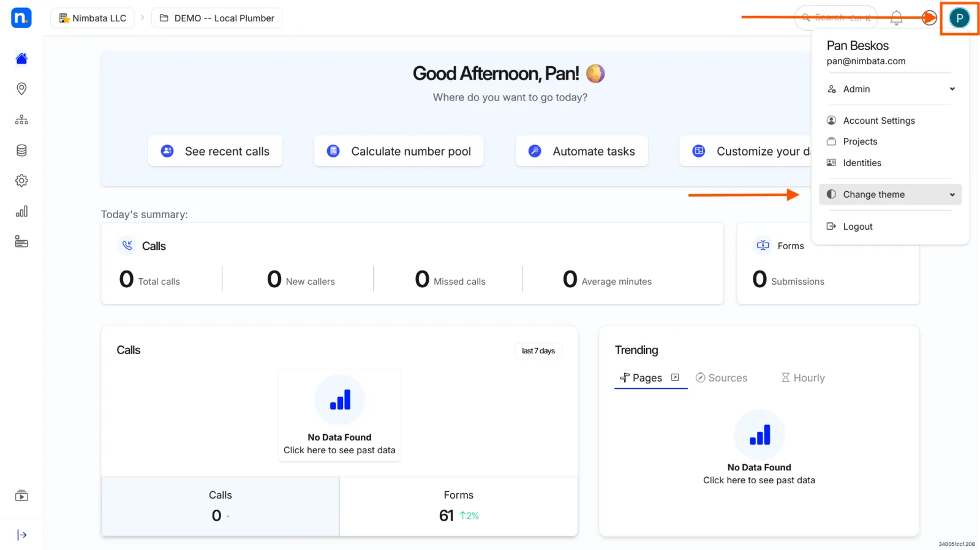
Task: Click the Automate tasks button
Action: coord(582,151)
